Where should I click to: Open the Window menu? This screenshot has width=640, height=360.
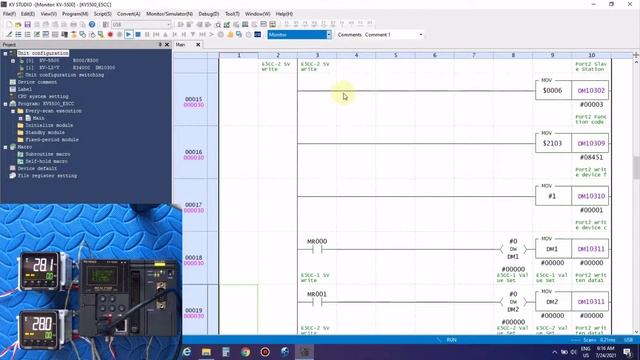tap(258, 14)
